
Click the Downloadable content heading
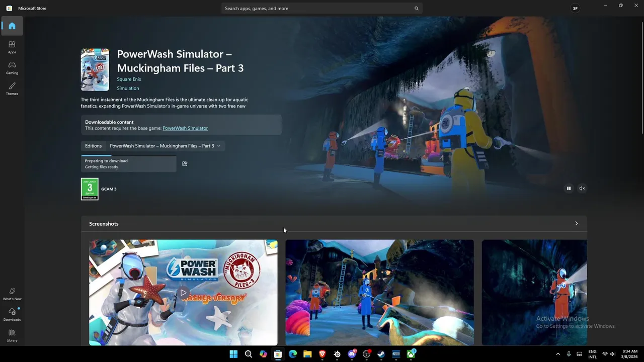(109, 122)
